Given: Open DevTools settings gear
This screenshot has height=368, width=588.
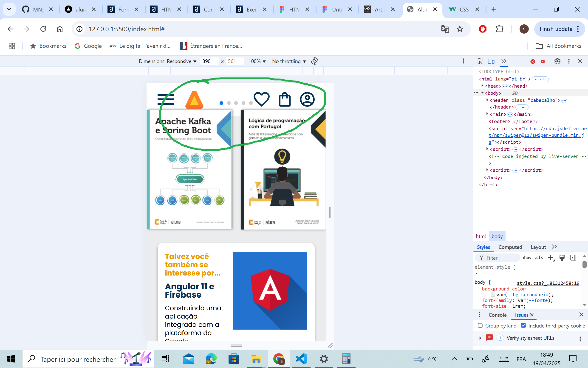Looking at the screenshot, I should [x=557, y=61].
